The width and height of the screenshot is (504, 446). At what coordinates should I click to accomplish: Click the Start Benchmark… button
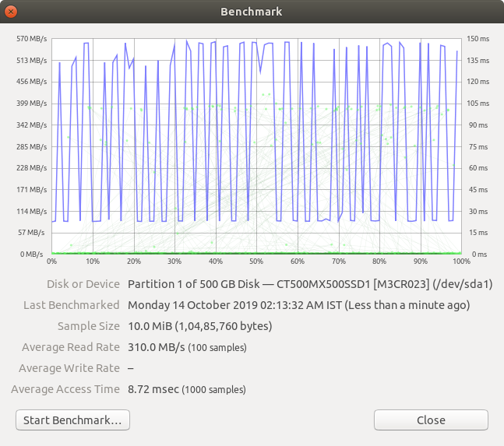pyautogui.click(x=72, y=420)
